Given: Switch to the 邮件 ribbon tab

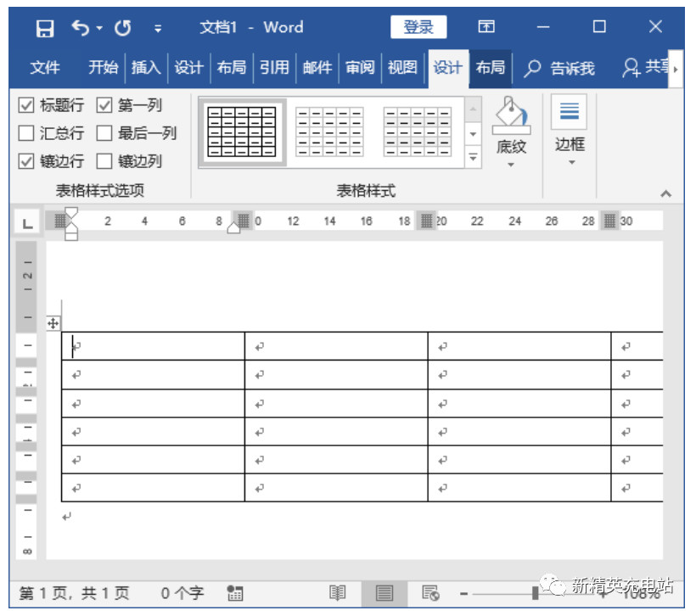Looking at the screenshot, I should (317, 67).
